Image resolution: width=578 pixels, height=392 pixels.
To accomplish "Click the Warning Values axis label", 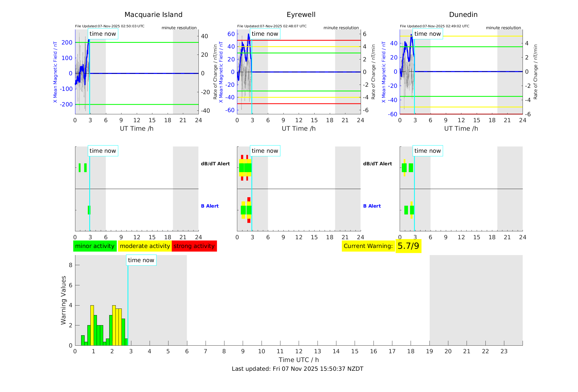I will (x=64, y=300).
